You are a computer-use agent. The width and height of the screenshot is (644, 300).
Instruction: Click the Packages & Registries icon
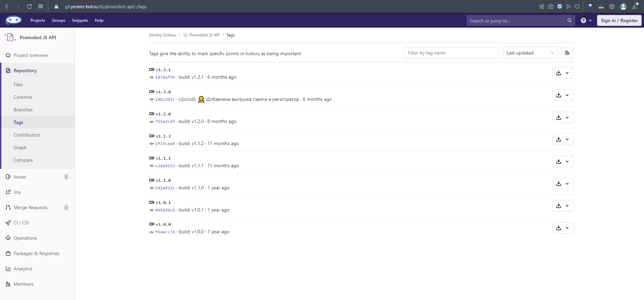pos(8,253)
